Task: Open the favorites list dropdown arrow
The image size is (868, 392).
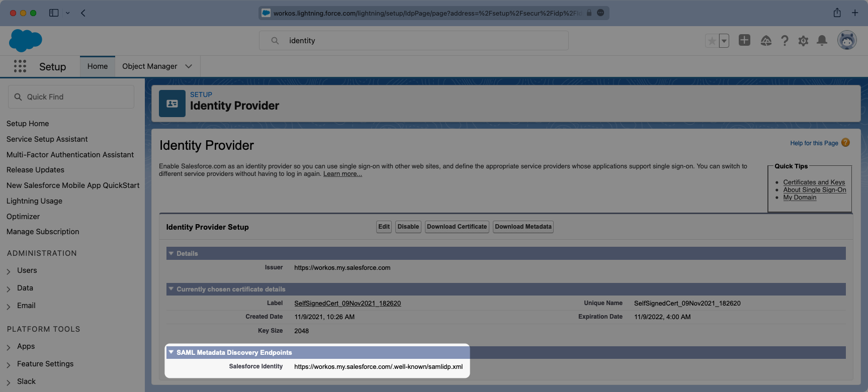Action: [724, 41]
